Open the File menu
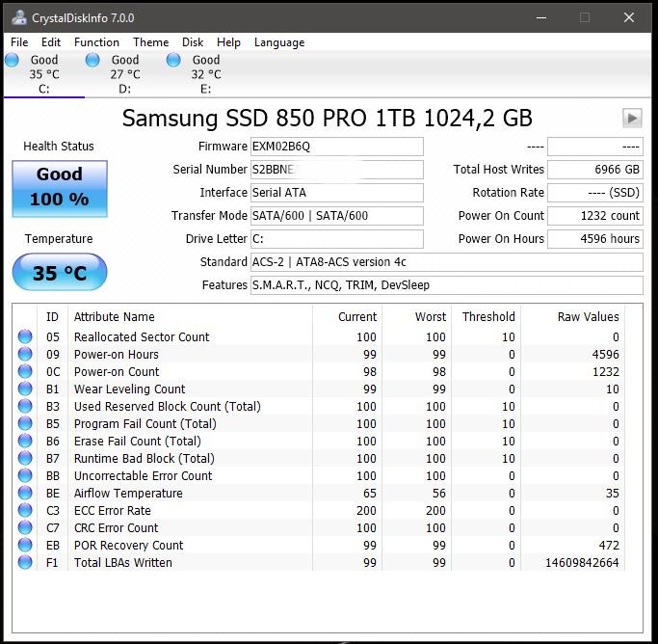658x644 pixels. 19,42
